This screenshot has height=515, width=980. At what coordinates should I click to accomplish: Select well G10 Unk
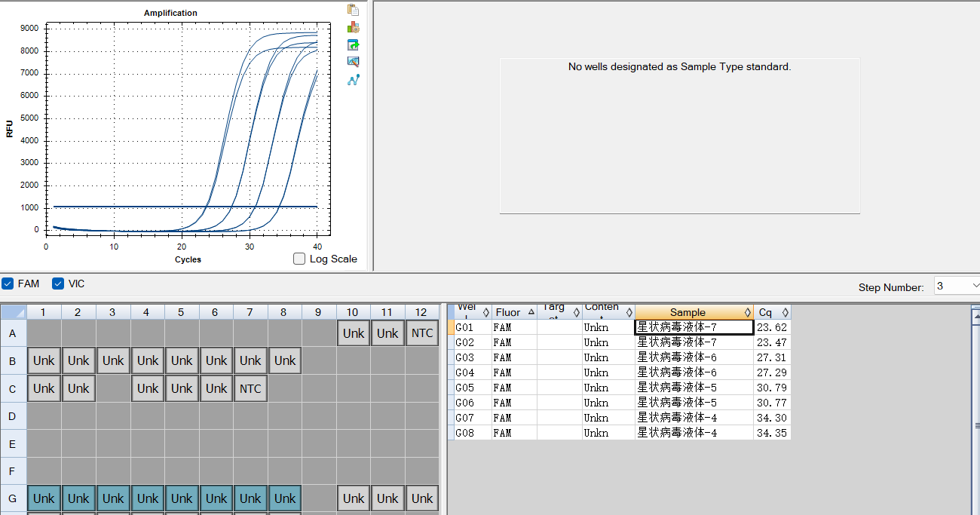(354, 498)
